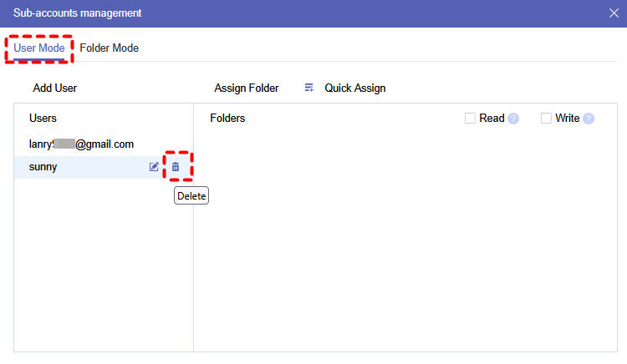627x364 pixels.
Task: Open the Folder Mode tab
Action: (x=110, y=48)
